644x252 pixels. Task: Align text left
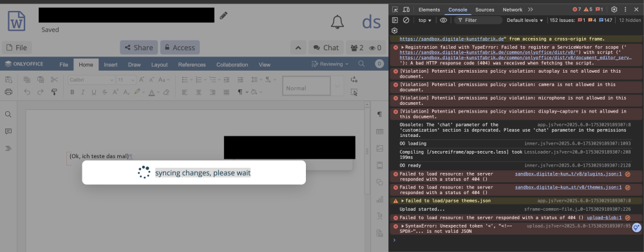[185, 92]
